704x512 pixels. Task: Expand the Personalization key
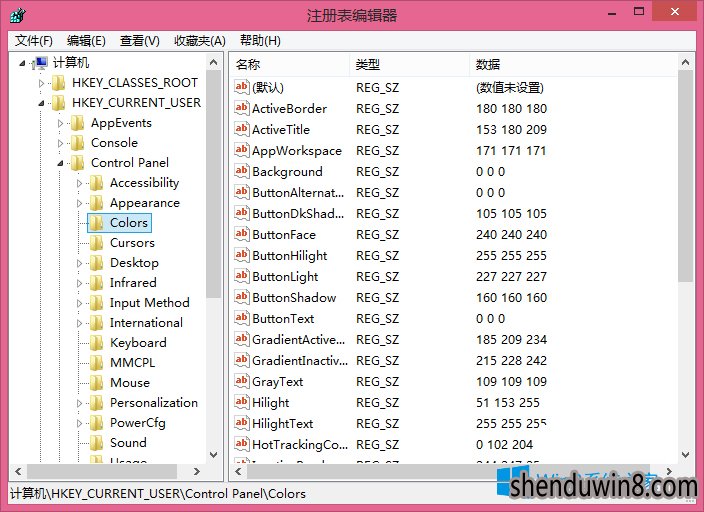point(79,403)
